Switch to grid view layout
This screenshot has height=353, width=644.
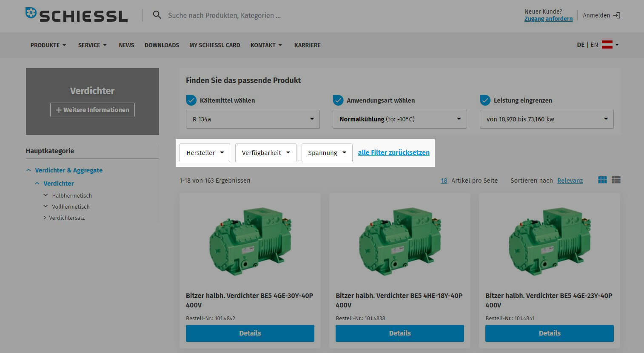(x=602, y=180)
